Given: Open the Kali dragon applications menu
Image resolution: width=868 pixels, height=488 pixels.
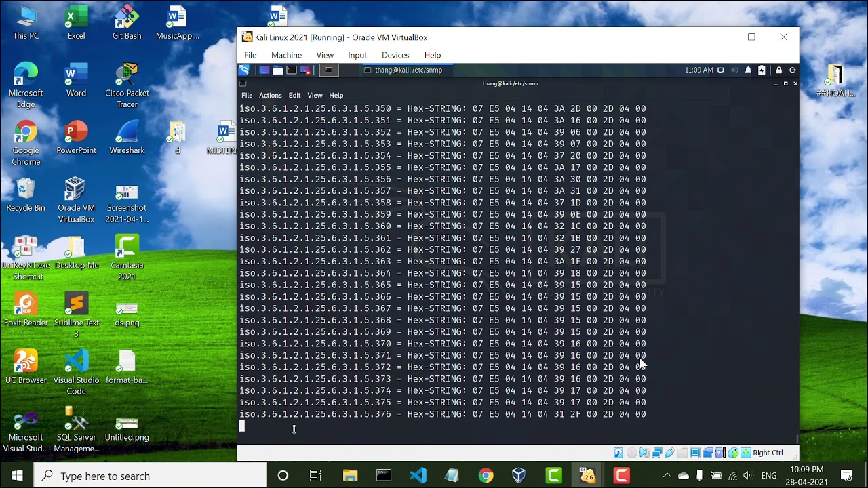Looking at the screenshot, I should pos(244,70).
